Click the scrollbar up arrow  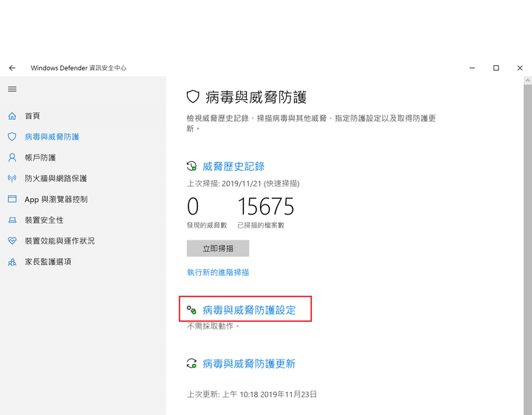528,81
